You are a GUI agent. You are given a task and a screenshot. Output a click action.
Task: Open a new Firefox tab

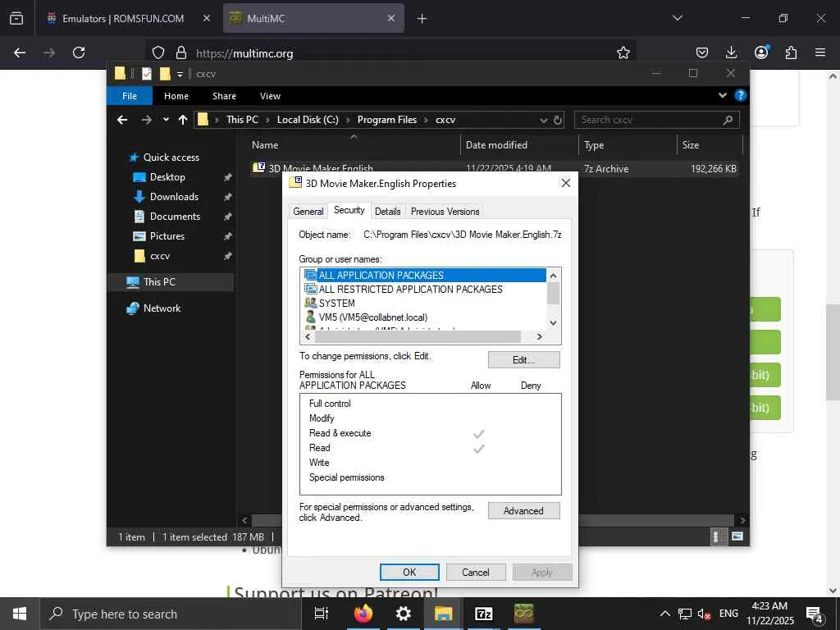pos(422,19)
